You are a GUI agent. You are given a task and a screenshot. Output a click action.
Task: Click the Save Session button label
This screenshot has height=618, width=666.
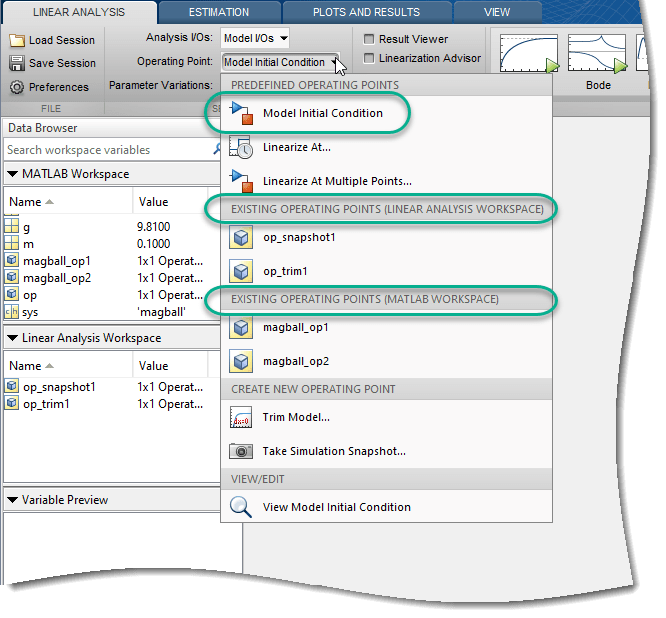(62, 63)
